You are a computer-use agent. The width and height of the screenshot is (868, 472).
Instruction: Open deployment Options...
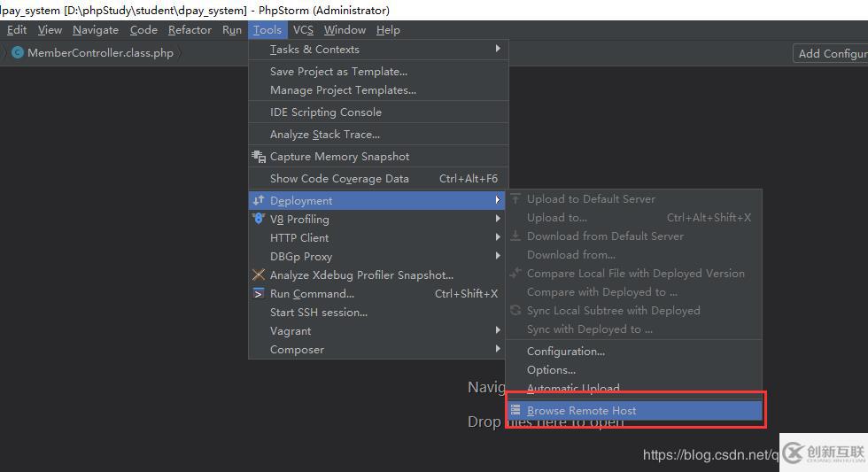click(634, 370)
